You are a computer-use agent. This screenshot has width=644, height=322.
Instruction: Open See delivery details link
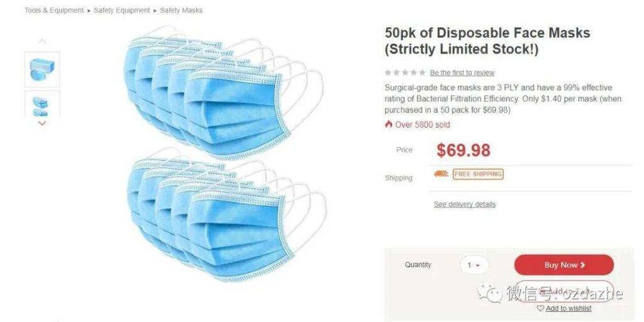[465, 204]
